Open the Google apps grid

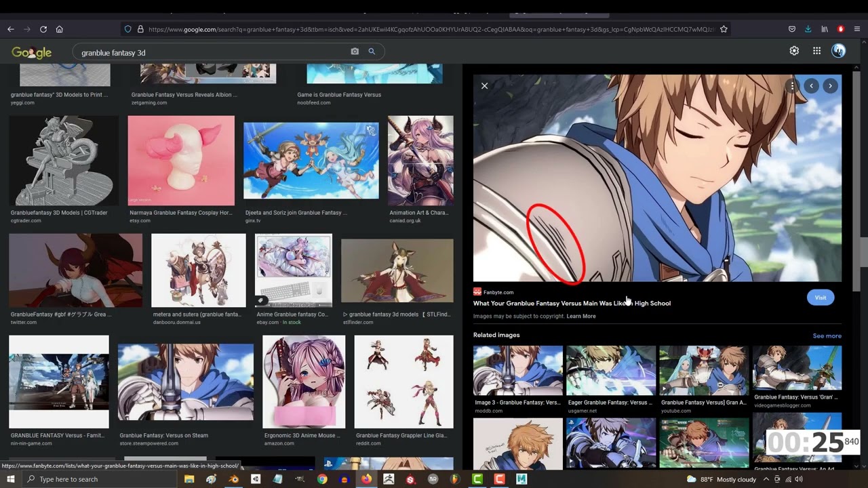(816, 51)
